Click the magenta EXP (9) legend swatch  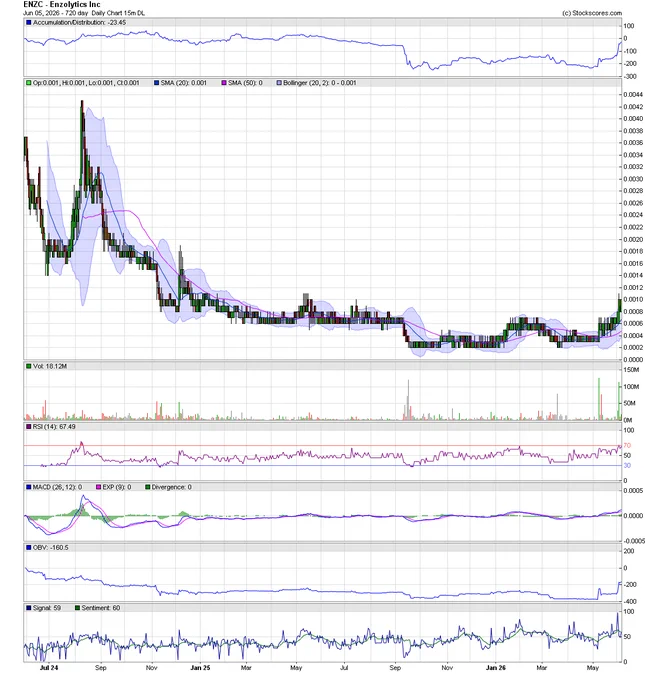[98, 487]
